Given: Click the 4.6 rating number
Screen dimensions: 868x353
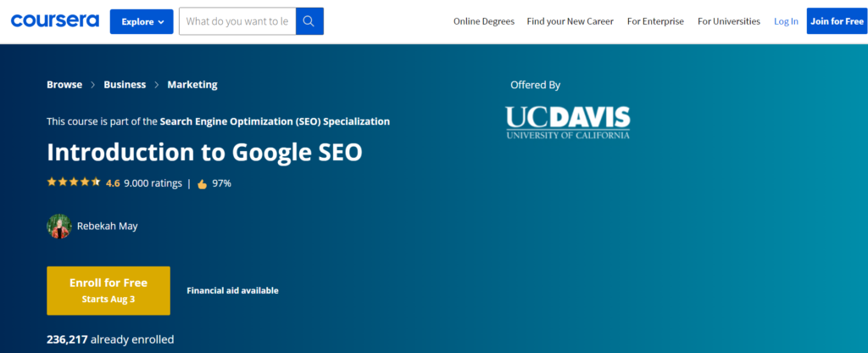Looking at the screenshot, I should (x=113, y=183).
